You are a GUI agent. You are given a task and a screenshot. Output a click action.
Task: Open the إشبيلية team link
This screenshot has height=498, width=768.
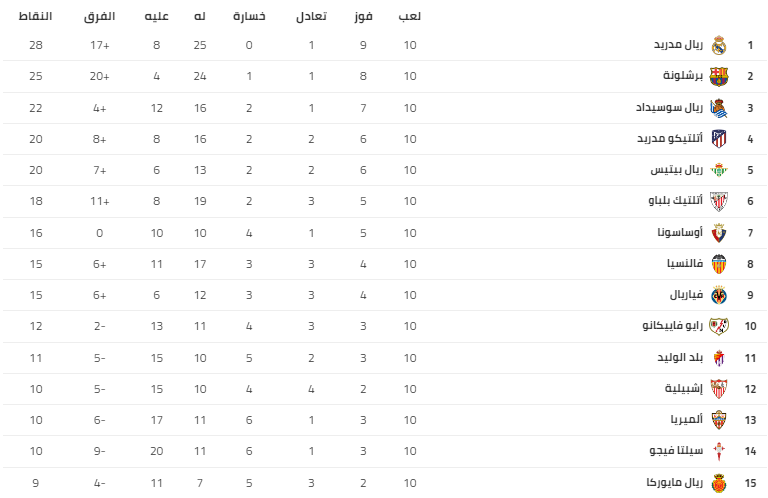[684, 388]
